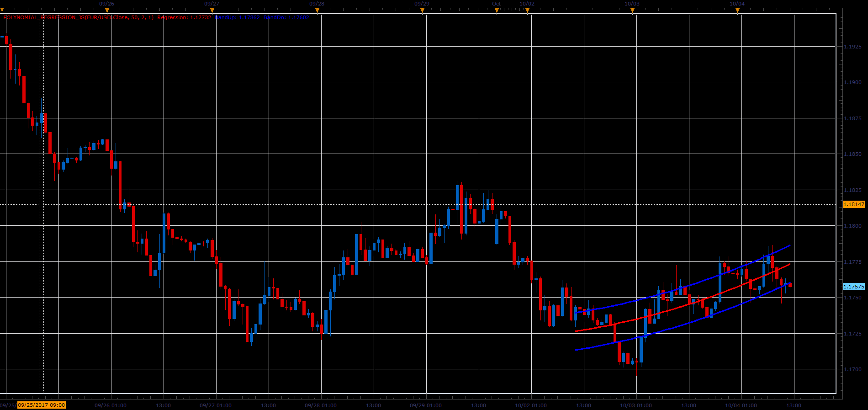Click the 10/02 01:00 time axis label
This screenshot has height=410, width=868.
point(531,405)
